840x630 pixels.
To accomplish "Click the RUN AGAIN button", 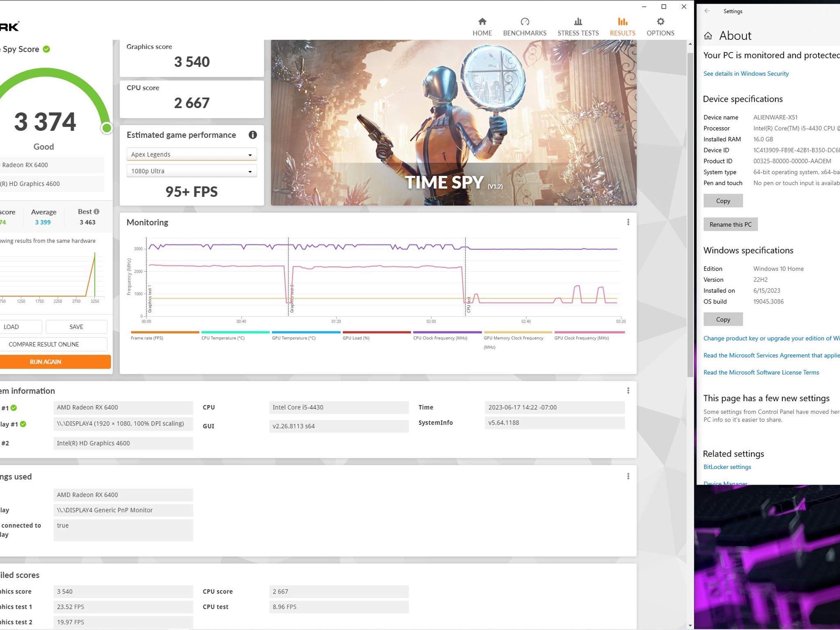I will (55, 362).
